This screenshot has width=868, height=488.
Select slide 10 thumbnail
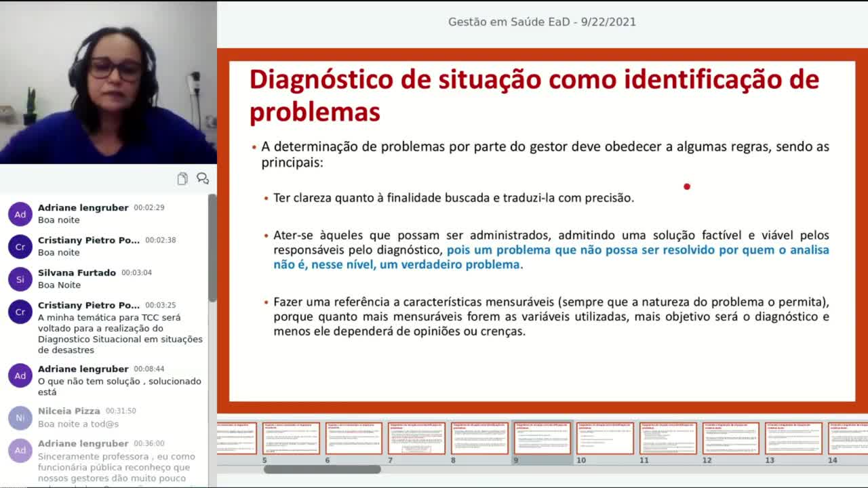tap(605, 439)
